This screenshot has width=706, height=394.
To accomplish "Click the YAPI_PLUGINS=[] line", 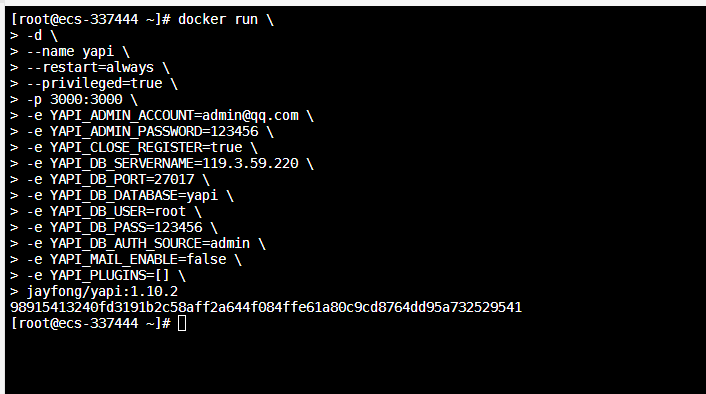I will click(x=110, y=276).
